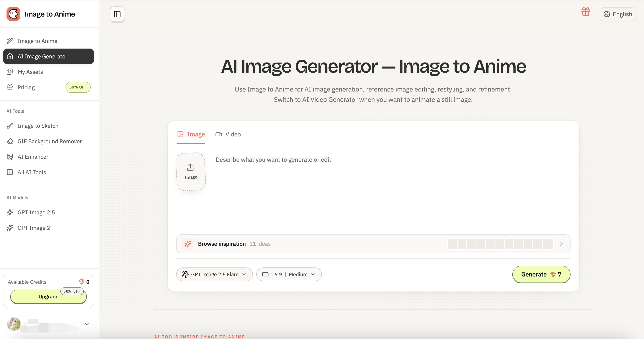Click the credits diamond icon
644x339 pixels.
[x=81, y=282]
